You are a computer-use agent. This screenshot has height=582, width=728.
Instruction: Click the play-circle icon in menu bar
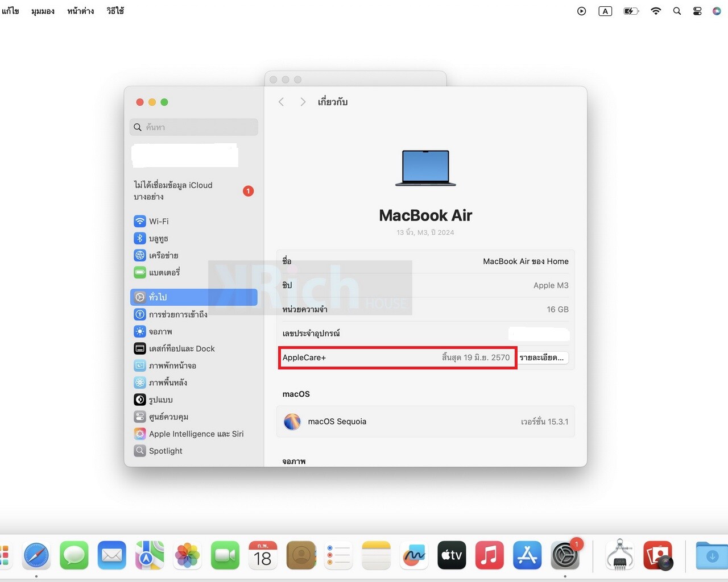coord(581,11)
